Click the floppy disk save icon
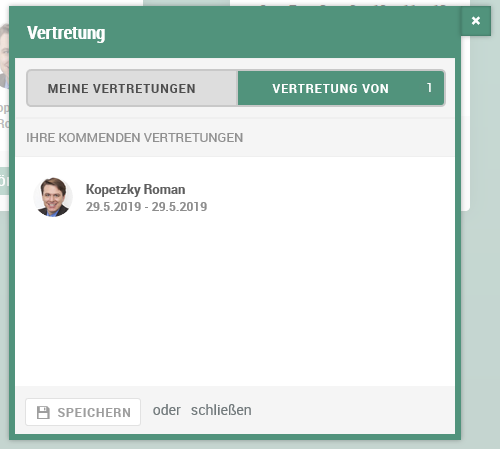The width and height of the screenshot is (500, 449). coord(43,412)
